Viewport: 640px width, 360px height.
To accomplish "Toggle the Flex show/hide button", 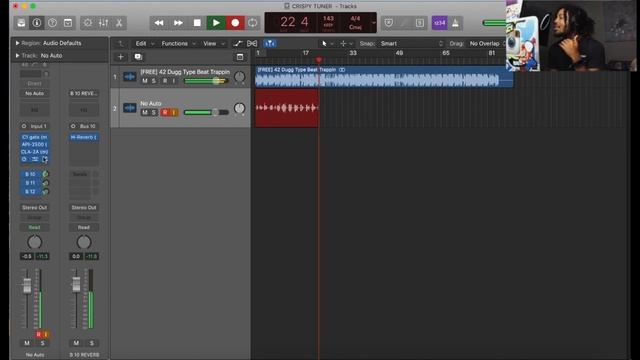I will tap(252, 43).
